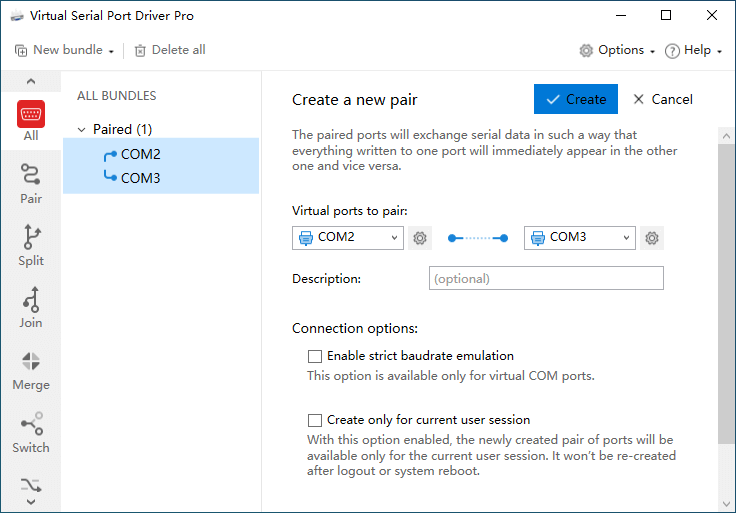Open the Pair bundle type
Screen dimensions: 736x513
tap(31, 184)
